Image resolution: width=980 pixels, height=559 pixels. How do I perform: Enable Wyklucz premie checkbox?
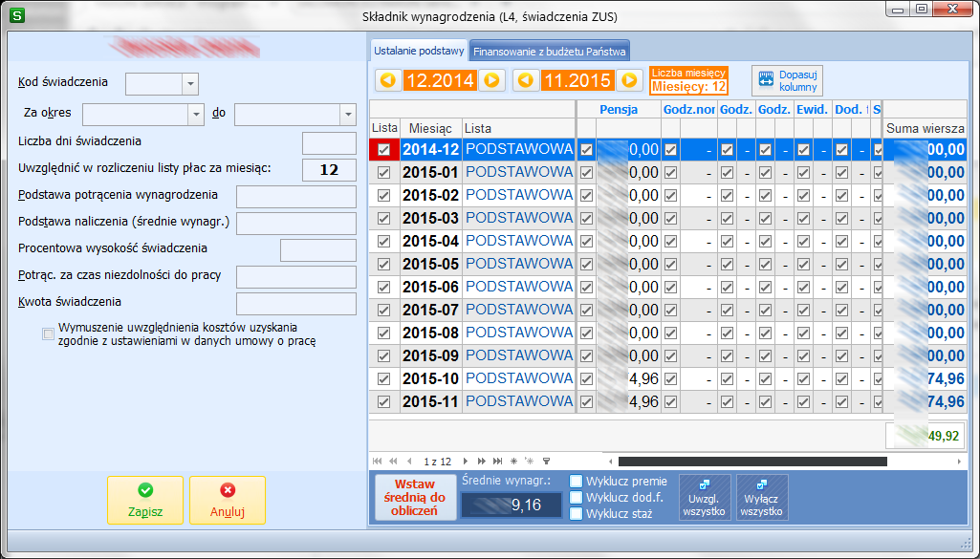pyautogui.click(x=577, y=482)
